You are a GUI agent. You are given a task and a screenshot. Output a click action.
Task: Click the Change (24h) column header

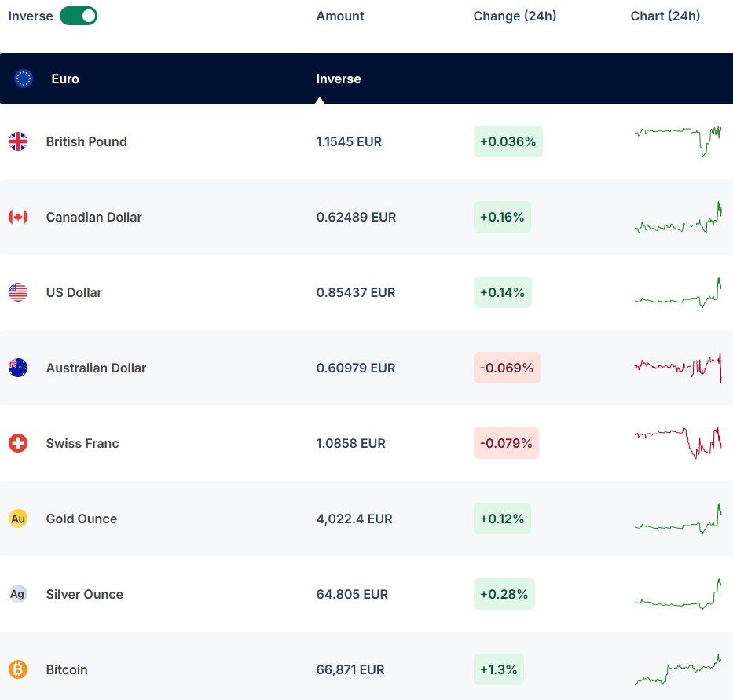coord(515,16)
